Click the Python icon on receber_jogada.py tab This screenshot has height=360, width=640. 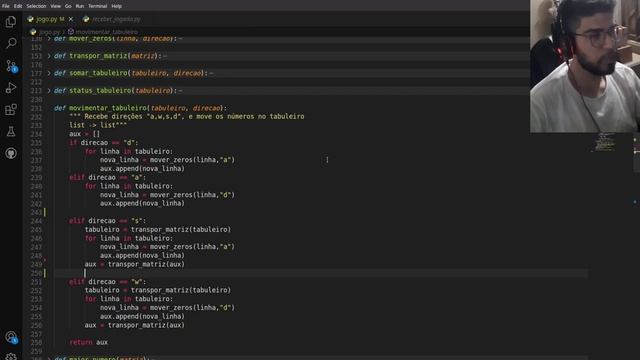click(86, 19)
